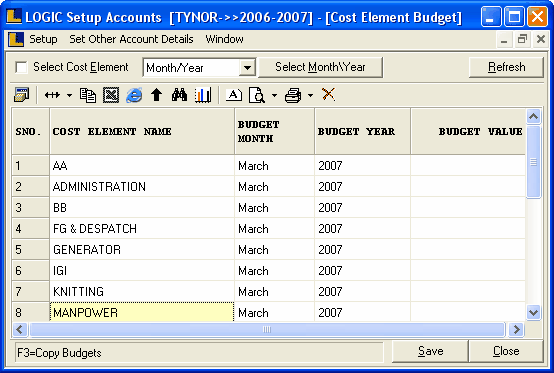Click the orange X delete icon
554x373 pixels.
(x=328, y=95)
